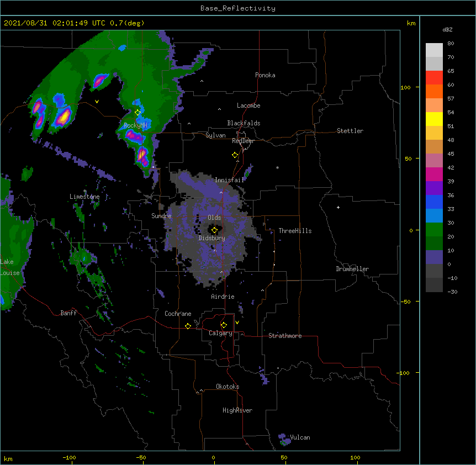Click the white asterisk marker east of Innisfail
The image size is (476, 465).
point(277,167)
